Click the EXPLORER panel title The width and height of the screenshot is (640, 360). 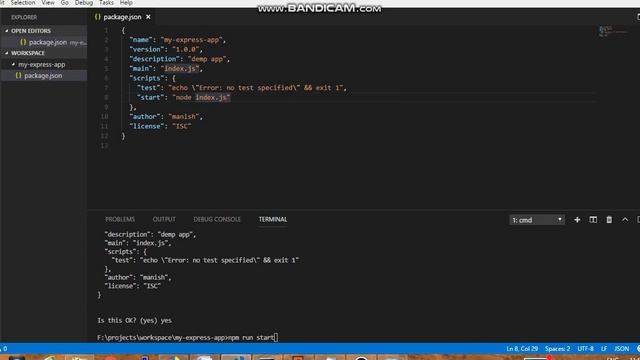24,17
